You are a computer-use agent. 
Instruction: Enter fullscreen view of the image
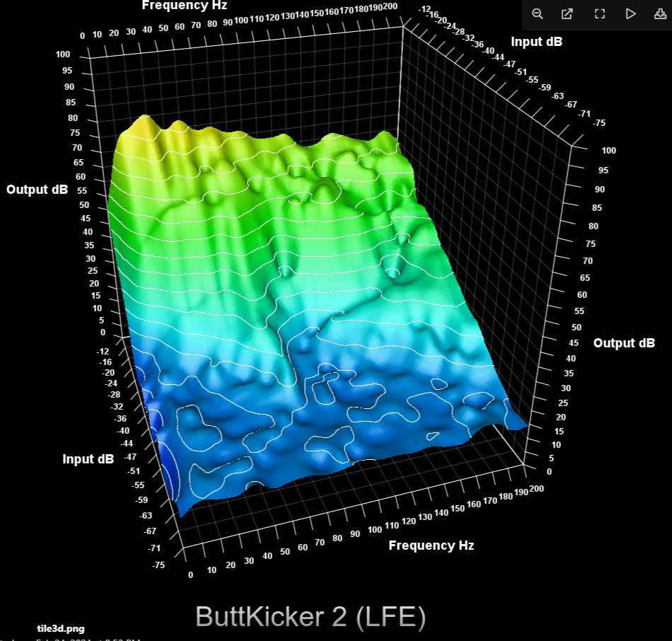[600, 13]
